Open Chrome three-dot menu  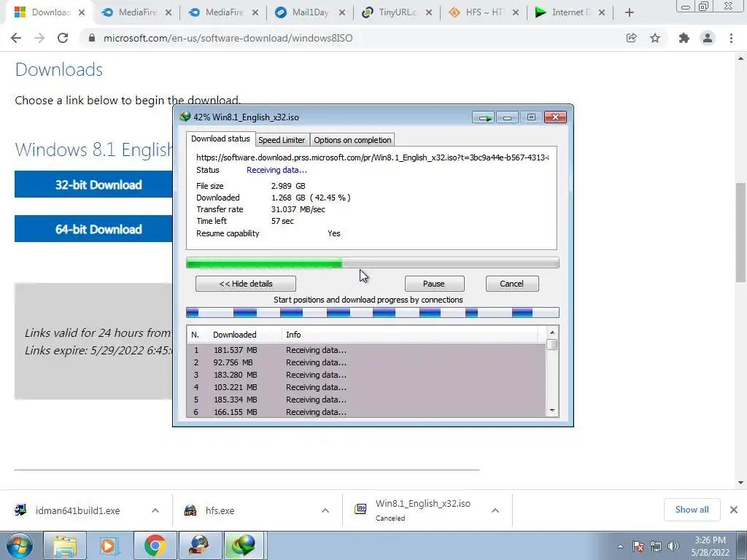[x=731, y=38]
